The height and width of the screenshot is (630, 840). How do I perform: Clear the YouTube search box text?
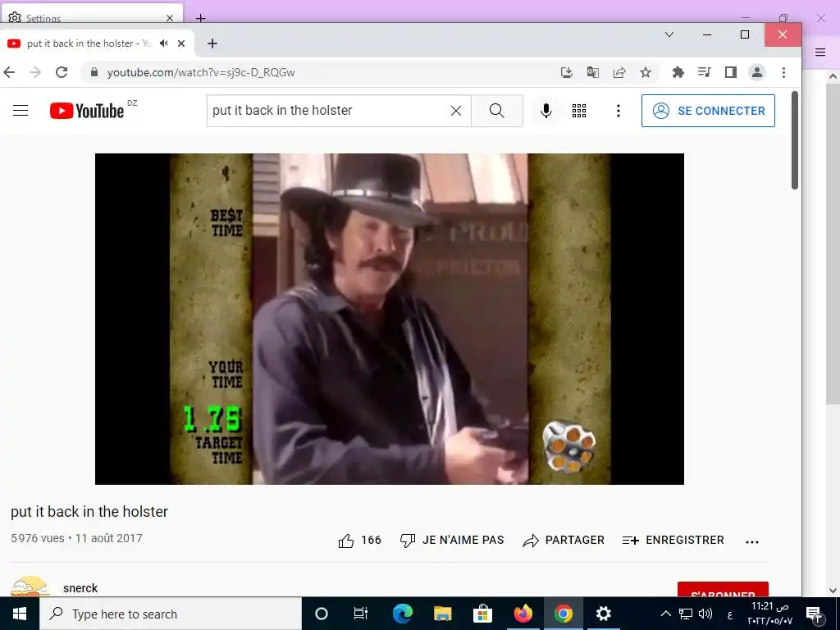point(456,111)
